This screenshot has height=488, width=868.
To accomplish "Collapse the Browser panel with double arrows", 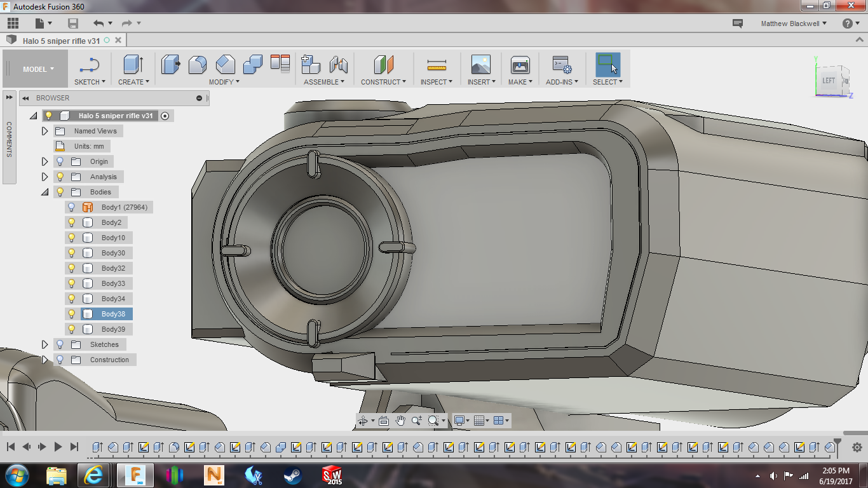I will (x=26, y=98).
